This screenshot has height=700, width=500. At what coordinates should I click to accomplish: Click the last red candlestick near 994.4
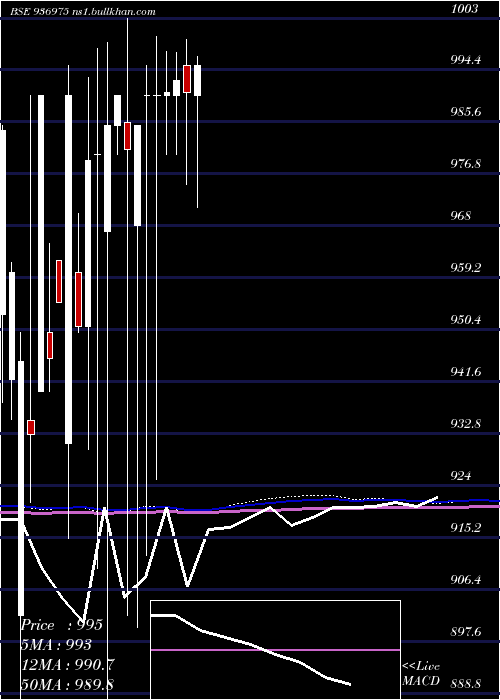(x=187, y=79)
